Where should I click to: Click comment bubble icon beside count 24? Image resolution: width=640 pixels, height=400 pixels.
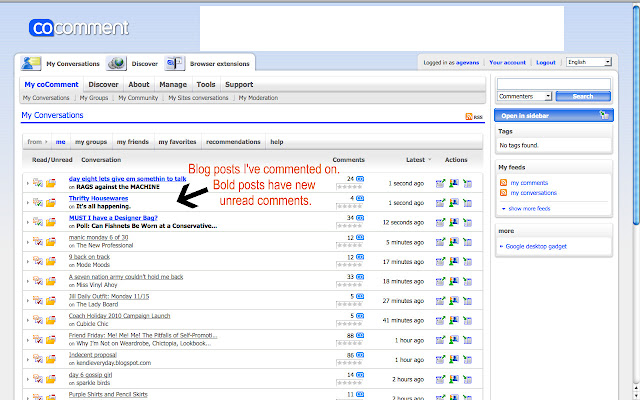[x=360, y=179]
